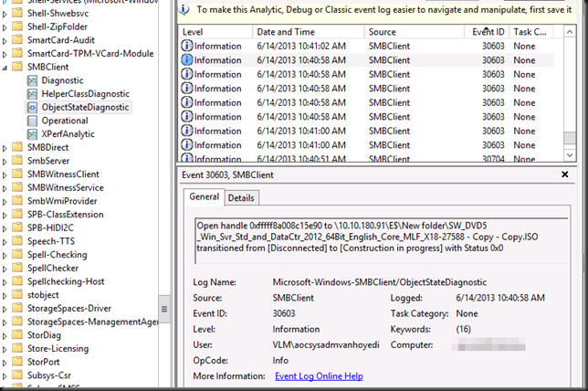Click the event list scrollbar thumb
Image resolution: width=588 pixels, height=391 pixels.
[x=570, y=138]
